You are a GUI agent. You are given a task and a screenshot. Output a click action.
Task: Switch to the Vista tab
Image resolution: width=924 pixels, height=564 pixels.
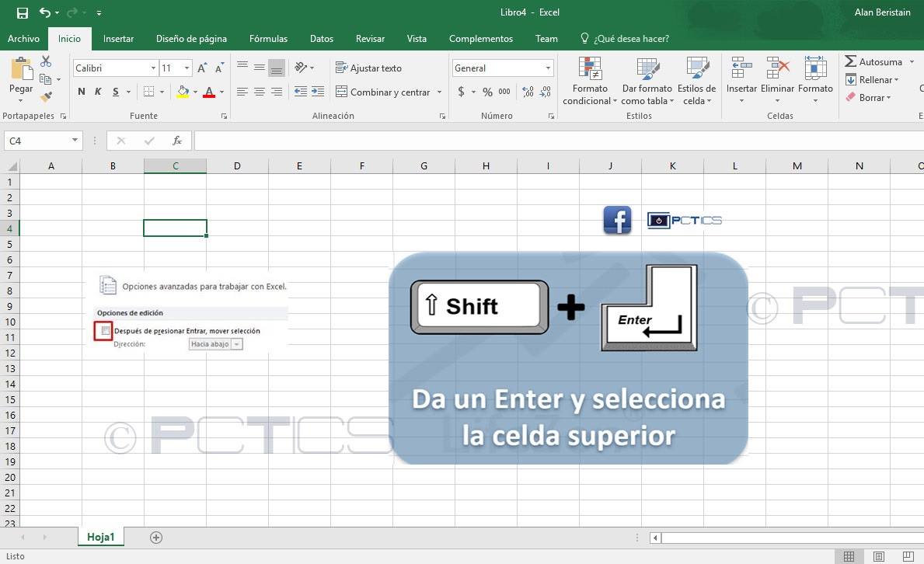tap(417, 38)
